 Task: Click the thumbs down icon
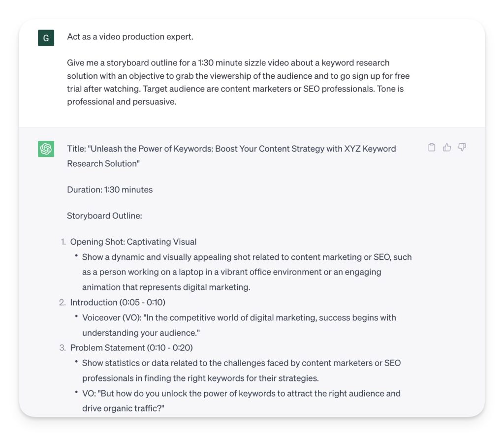tap(462, 147)
